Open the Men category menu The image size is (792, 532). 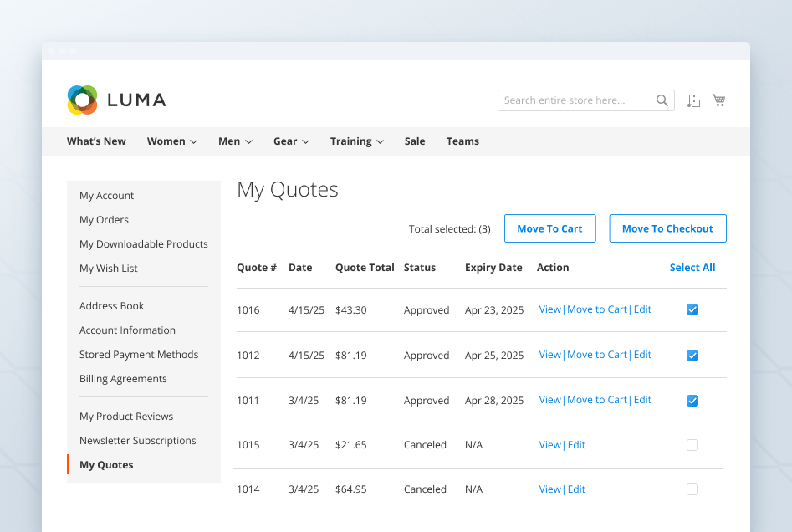[235, 141]
